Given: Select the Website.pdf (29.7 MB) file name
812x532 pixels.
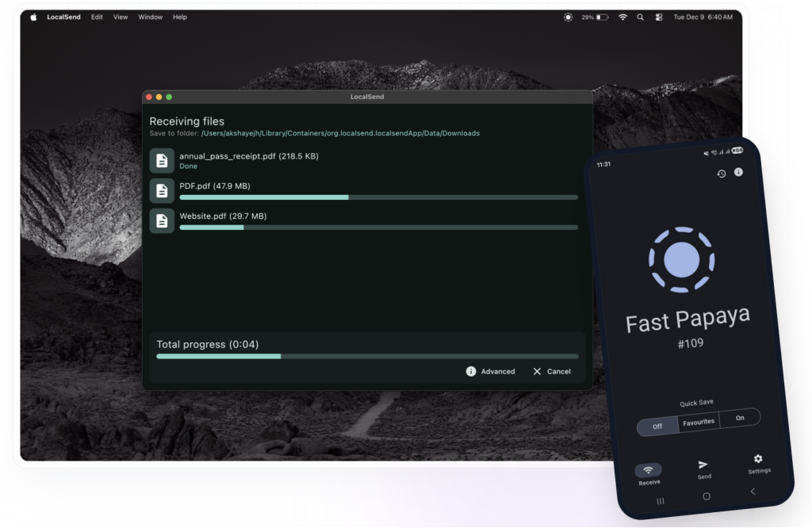Looking at the screenshot, I should (223, 216).
